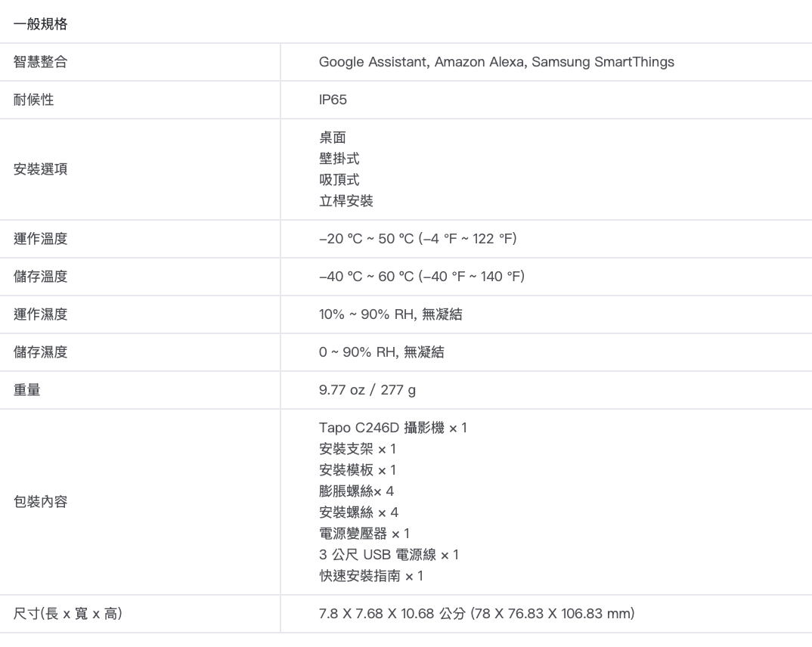Select the 耐候性 row label
Screen dimensions: 812x647
[34, 100]
